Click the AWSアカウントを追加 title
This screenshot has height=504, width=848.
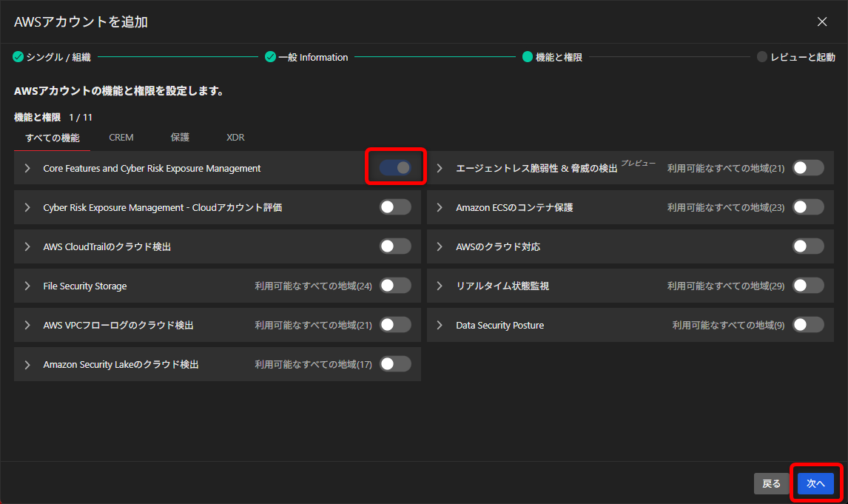click(x=81, y=22)
